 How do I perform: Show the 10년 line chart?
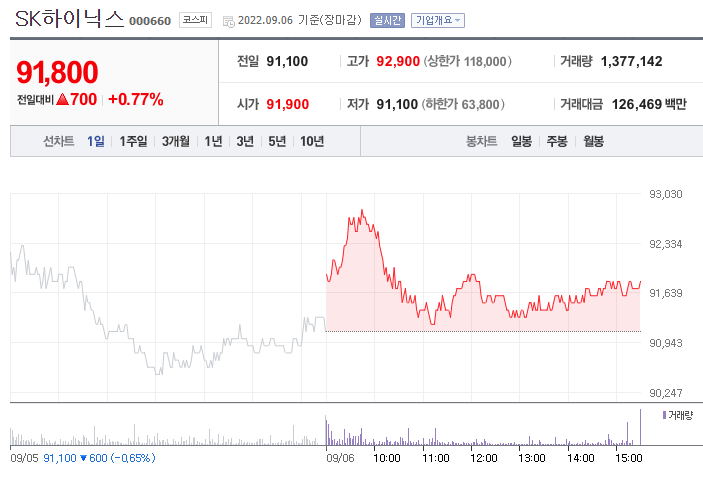click(x=312, y=141)
